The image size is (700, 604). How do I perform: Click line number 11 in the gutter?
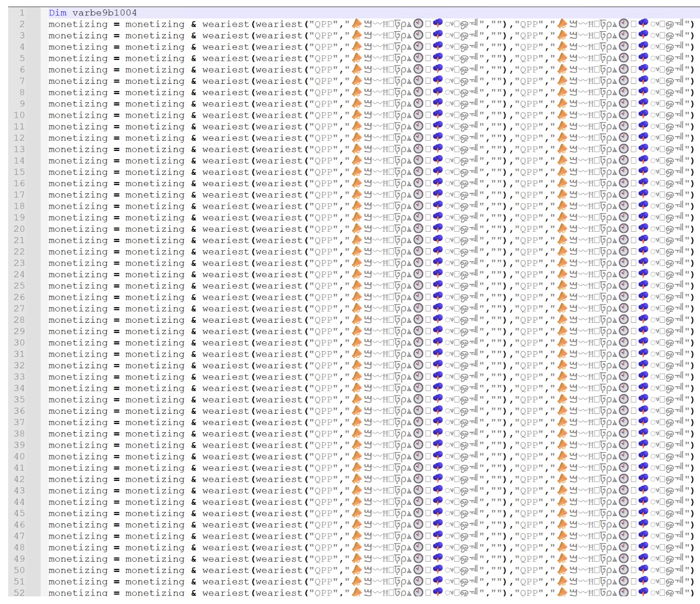tap(19, 127)
